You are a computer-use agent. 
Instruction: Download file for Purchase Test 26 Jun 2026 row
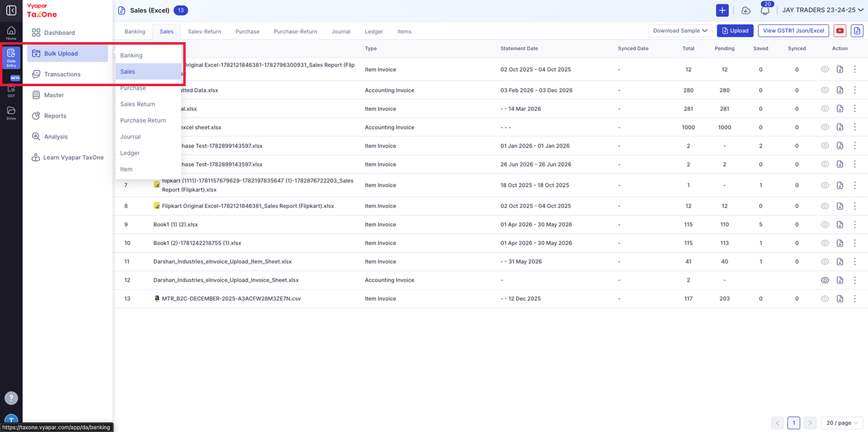tap(840, 164)
